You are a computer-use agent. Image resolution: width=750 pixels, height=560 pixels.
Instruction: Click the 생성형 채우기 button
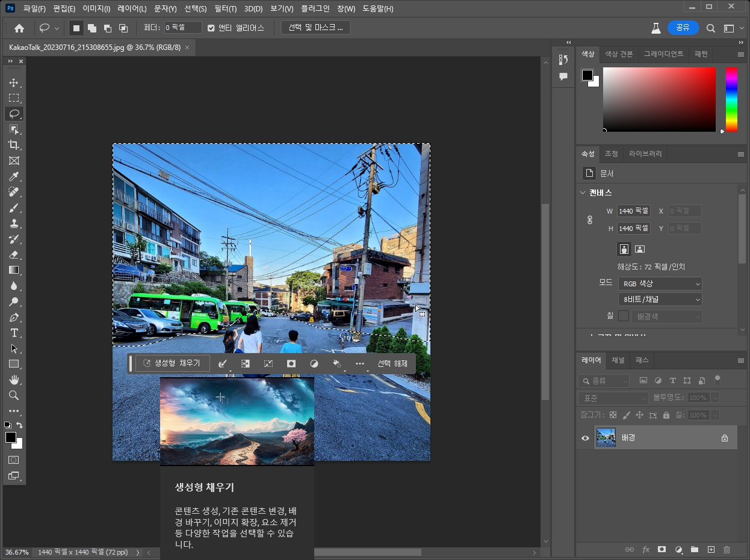point(172,363)
